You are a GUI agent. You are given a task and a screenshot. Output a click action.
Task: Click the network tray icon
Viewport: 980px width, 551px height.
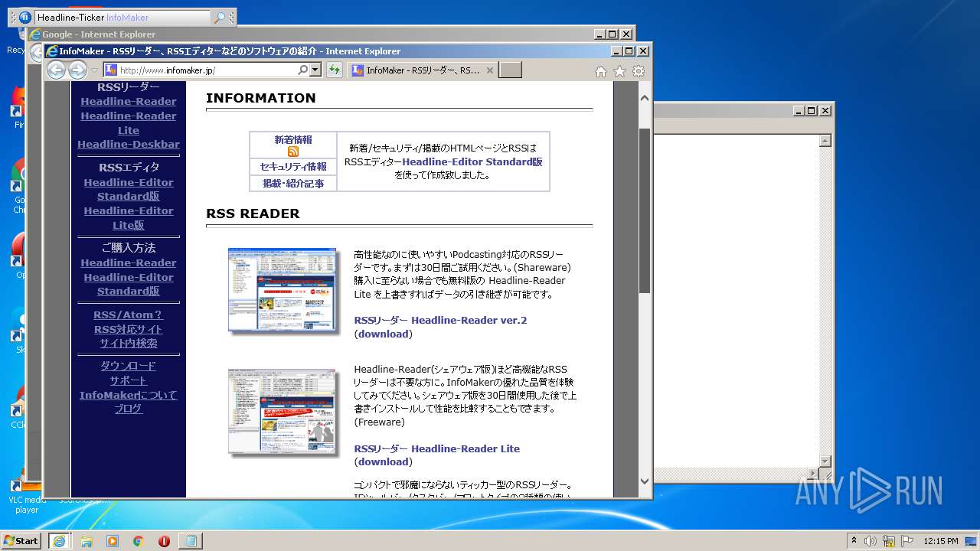(x=889, y=541)
